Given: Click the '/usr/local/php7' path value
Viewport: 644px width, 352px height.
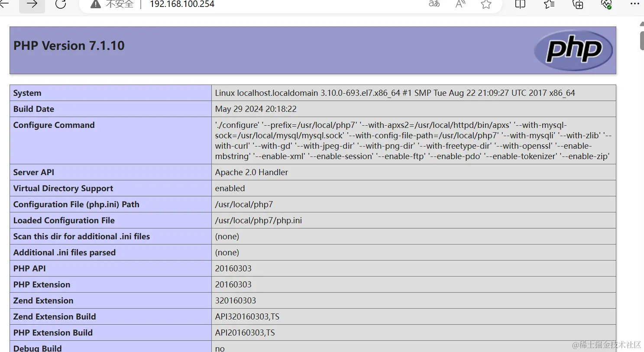Looking at the screenshot, I should (244, 204).
